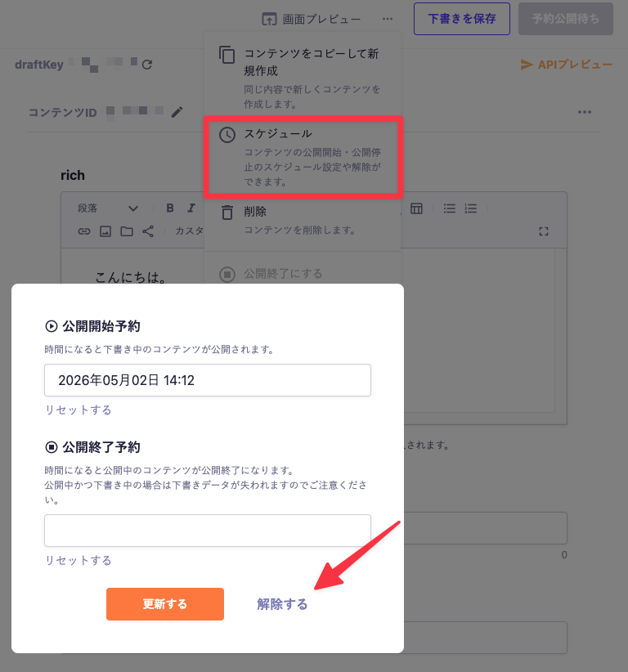
Task: Insert a table using the table icon
Action: coord(417,208)
